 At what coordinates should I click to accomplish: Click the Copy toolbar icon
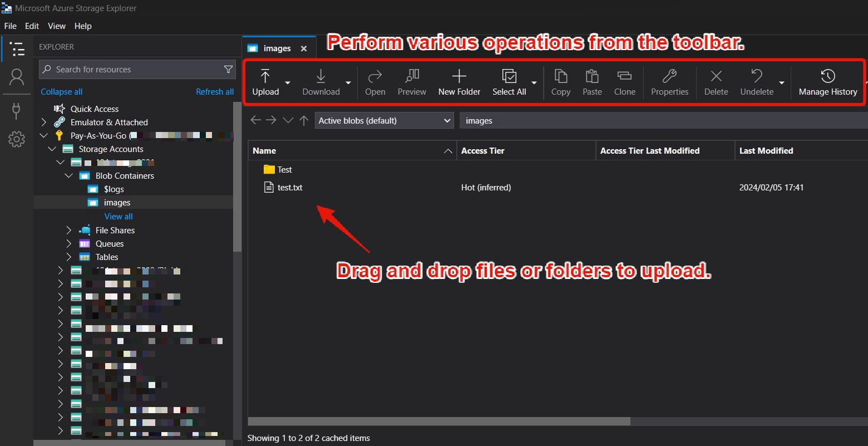(560, 82)
